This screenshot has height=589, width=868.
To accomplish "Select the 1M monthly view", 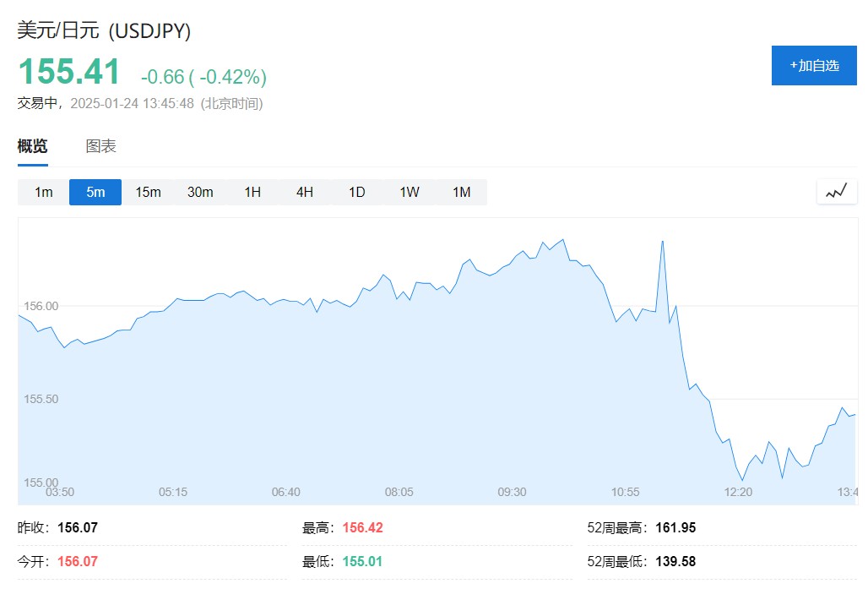I will pos(461,193).
